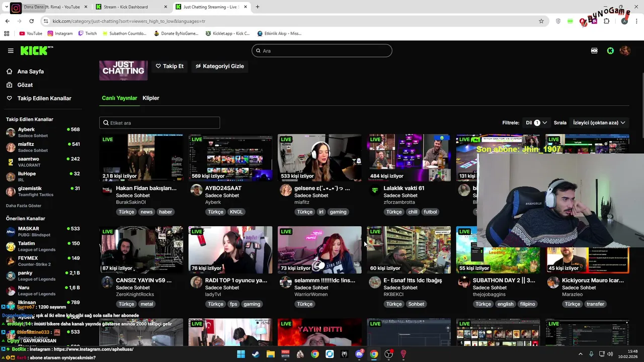This screenshot has height=362, width=644.
Task: Open Dil language filter dropdown
Action: tap(536, 123)
